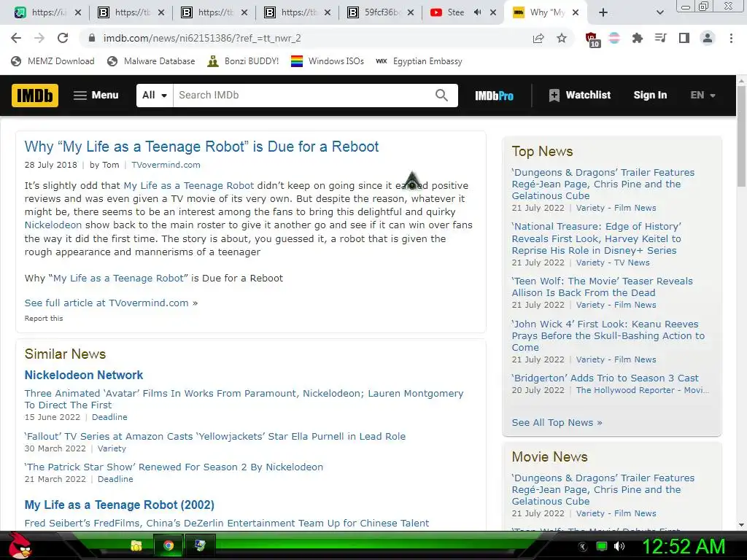Click Sign In
Screen dimensions: 747x560
pyautogui.click(x=650, y=96)
